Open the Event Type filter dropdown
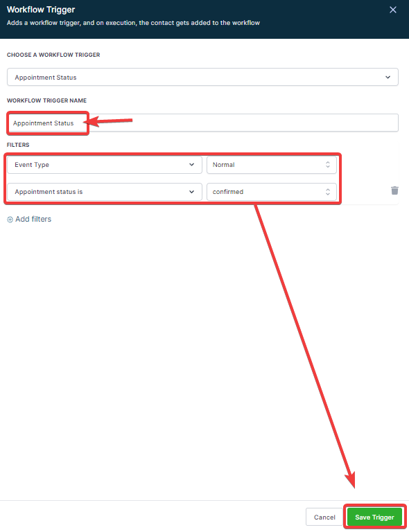 coord(105,165)
